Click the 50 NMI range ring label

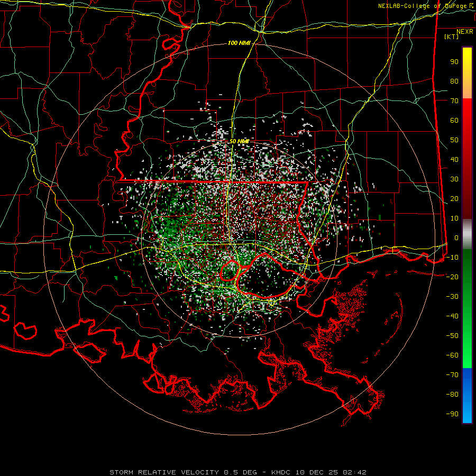239,141
